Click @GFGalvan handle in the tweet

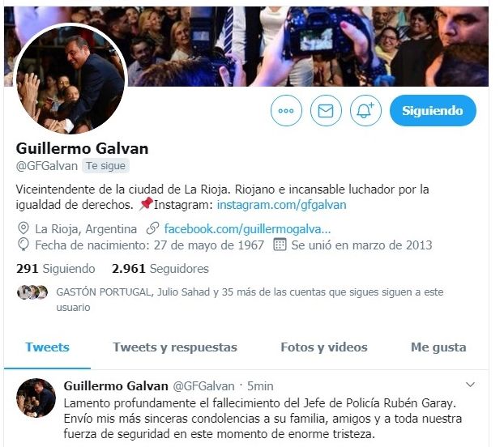[x=203, y=386]
